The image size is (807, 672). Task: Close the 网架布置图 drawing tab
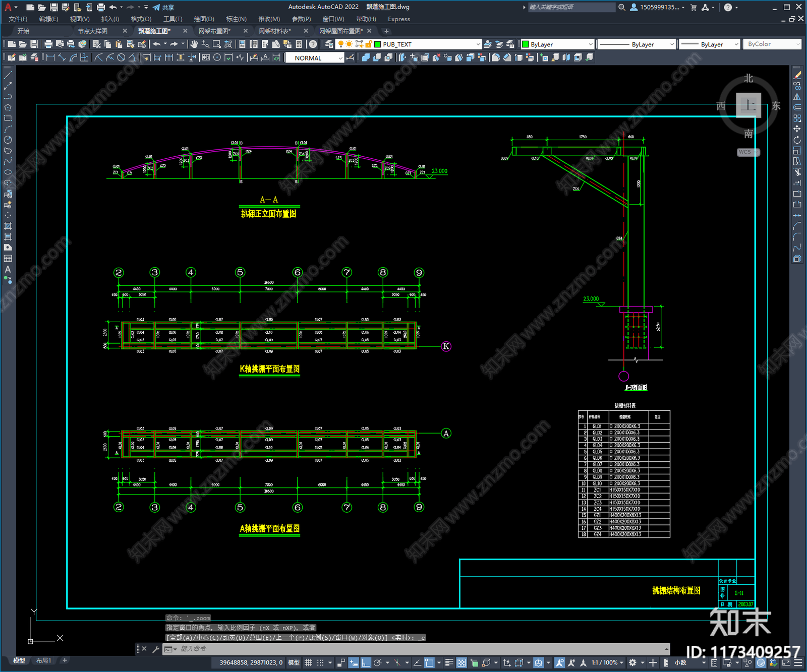pyautogui.click(x=246, y=31)
